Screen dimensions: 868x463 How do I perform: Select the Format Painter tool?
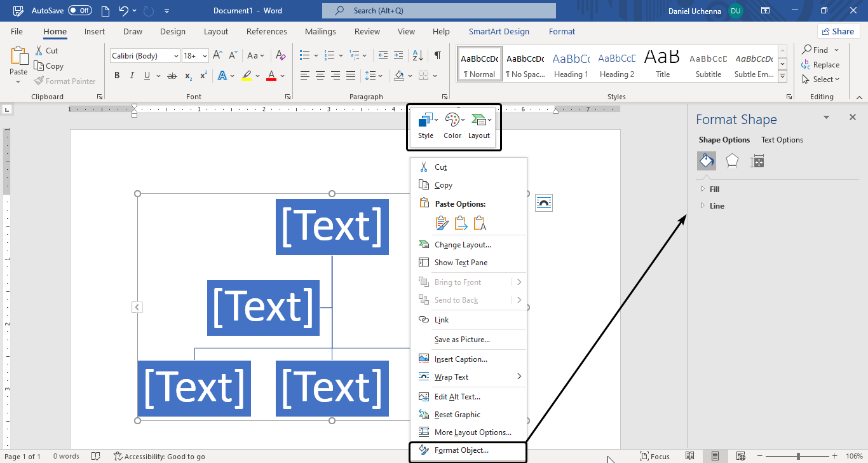[65, 81]
